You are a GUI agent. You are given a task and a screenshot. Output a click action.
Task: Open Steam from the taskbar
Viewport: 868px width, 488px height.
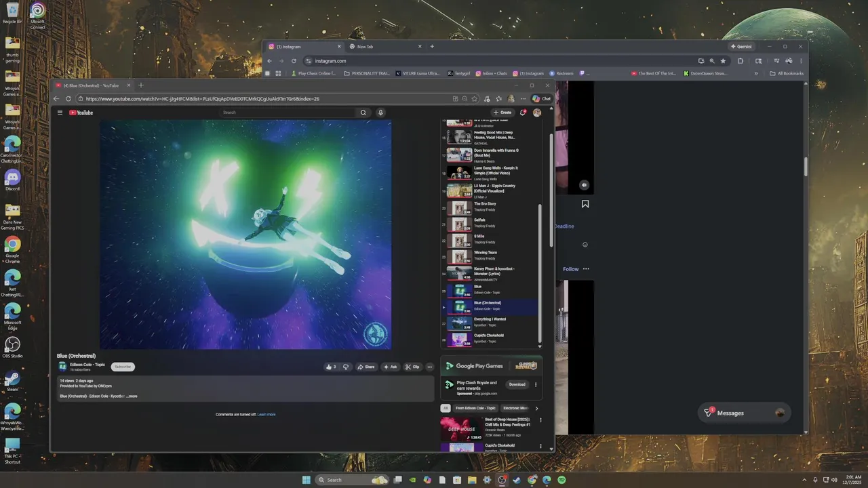[x=517, y=480]
